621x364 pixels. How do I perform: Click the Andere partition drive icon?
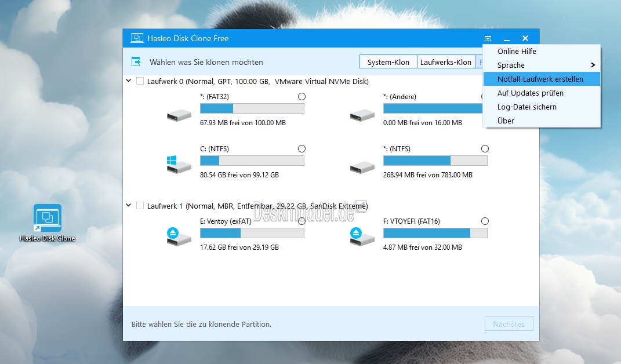[x=362, y=115]
